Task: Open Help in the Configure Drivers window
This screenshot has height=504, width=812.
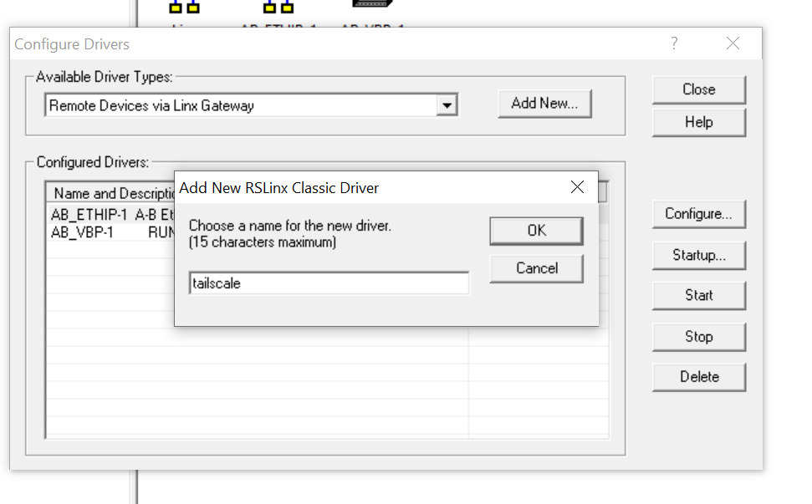Action: 698,122
